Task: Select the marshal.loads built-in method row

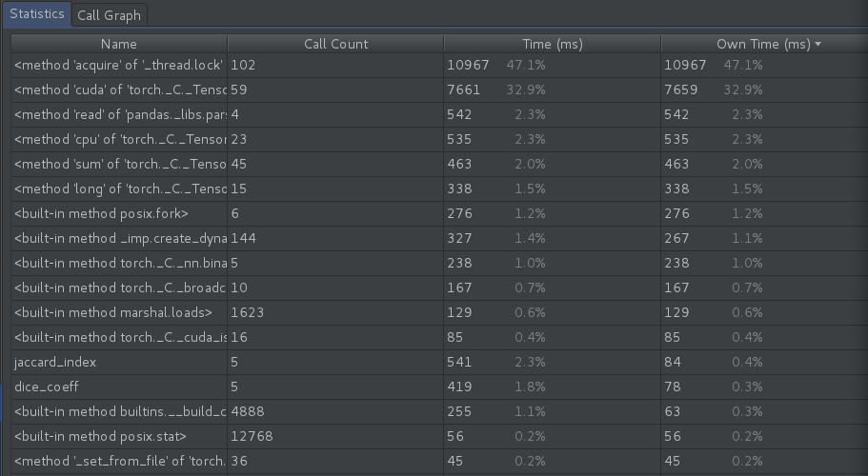Action: (112, 312)
